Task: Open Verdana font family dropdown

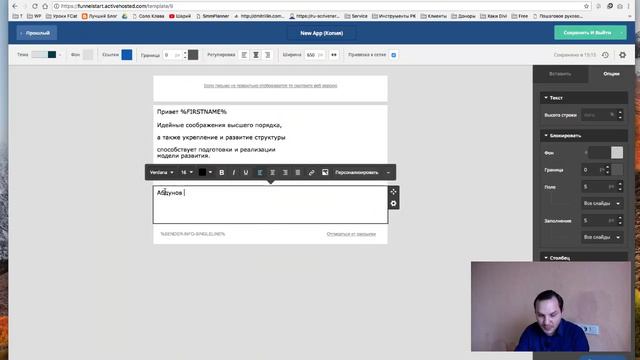Action: [161, 172]
